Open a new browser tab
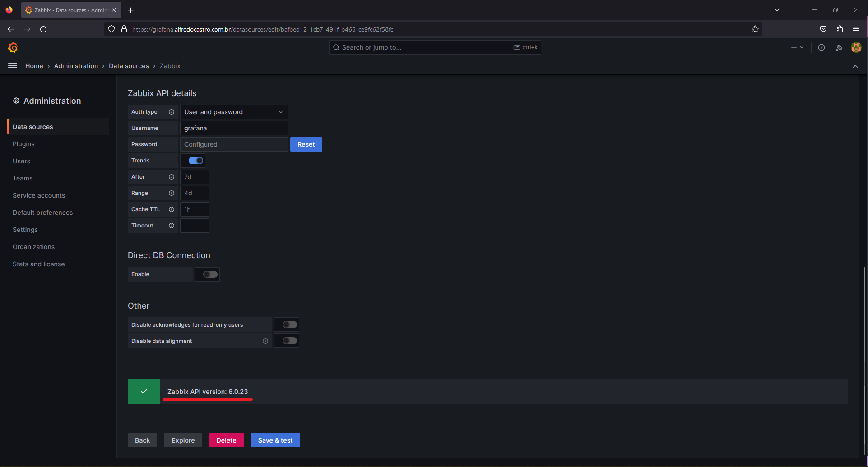The width and height of the screenshot is (868, 467). (x=131, y=10)
